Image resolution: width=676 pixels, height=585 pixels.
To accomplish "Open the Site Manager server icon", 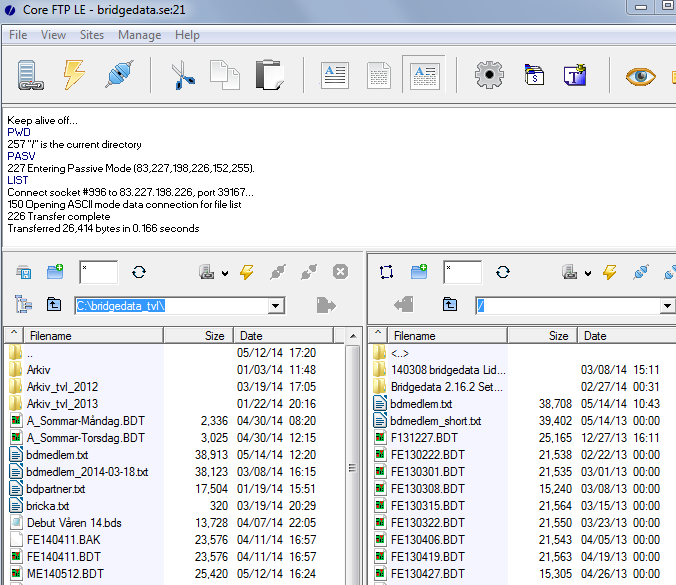I will (30, 75).
